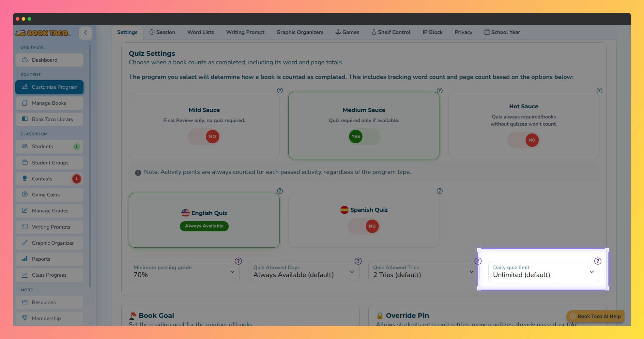The image size is (644, 339).
Task: Toggle the Mild Sauce switch
Action: tap(204, 136)
